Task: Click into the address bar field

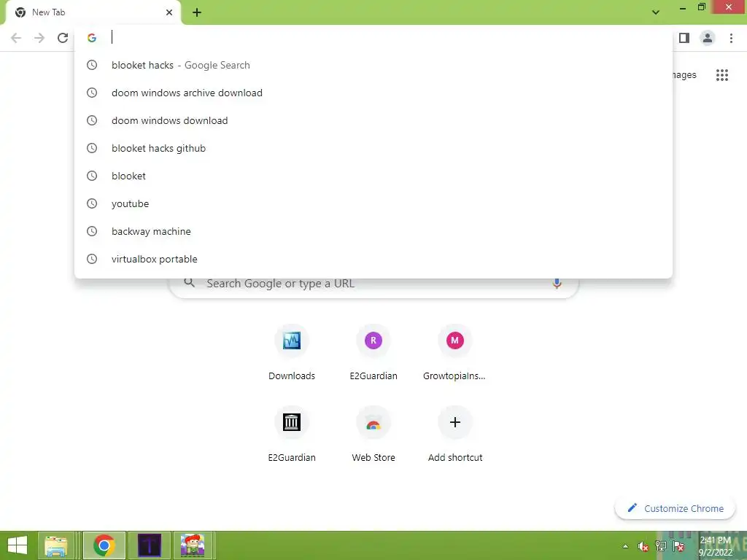Action: [x=373, y=38]
